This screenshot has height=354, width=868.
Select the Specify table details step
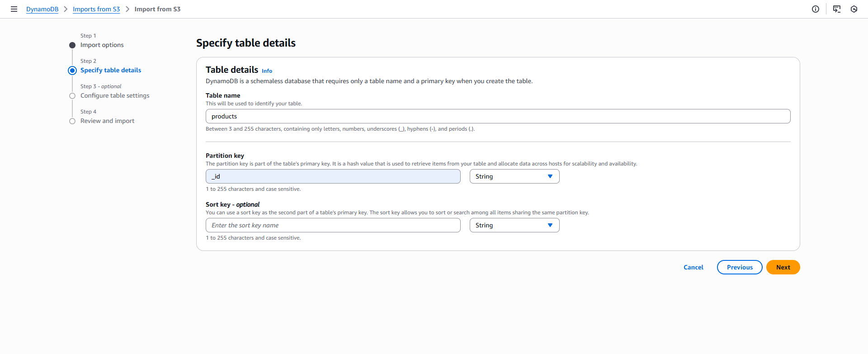tap(111, 71)
